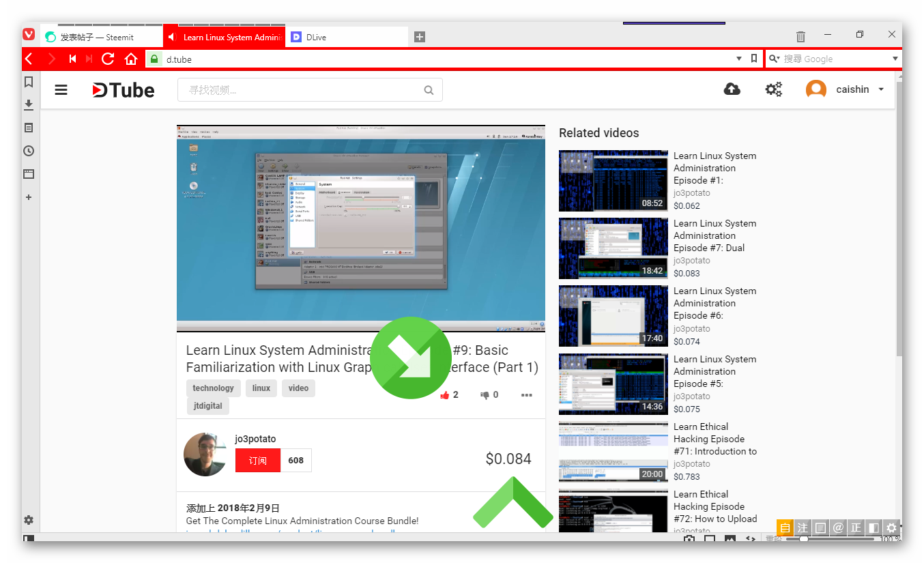Add a web panel with plus icon

point(29,197)
